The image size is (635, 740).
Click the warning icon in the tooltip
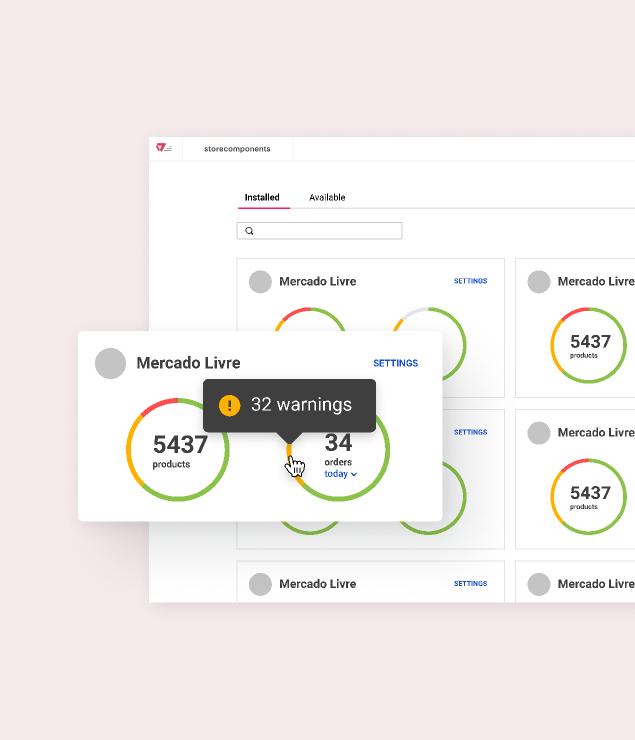point(230,405)
